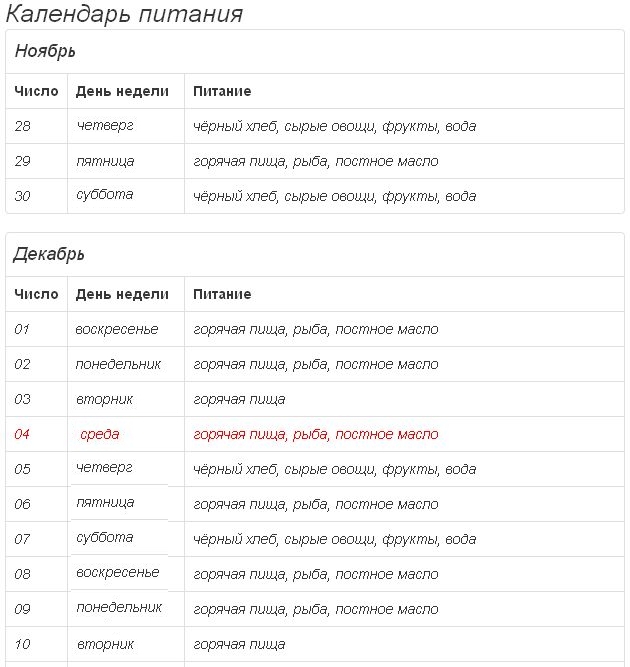Click 'День недели' header in Декабрь table
Viewport: 630px width, 667px height.
(121, 294)
